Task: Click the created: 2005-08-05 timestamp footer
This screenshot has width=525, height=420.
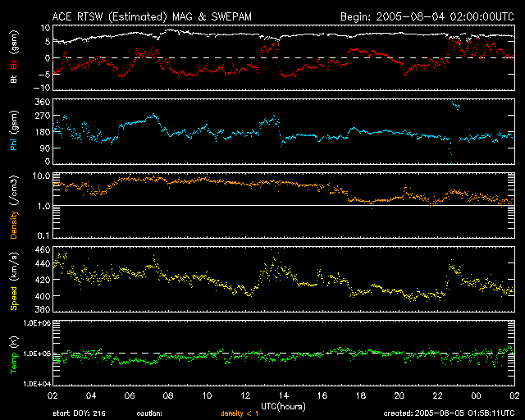Action: [449, 413]
